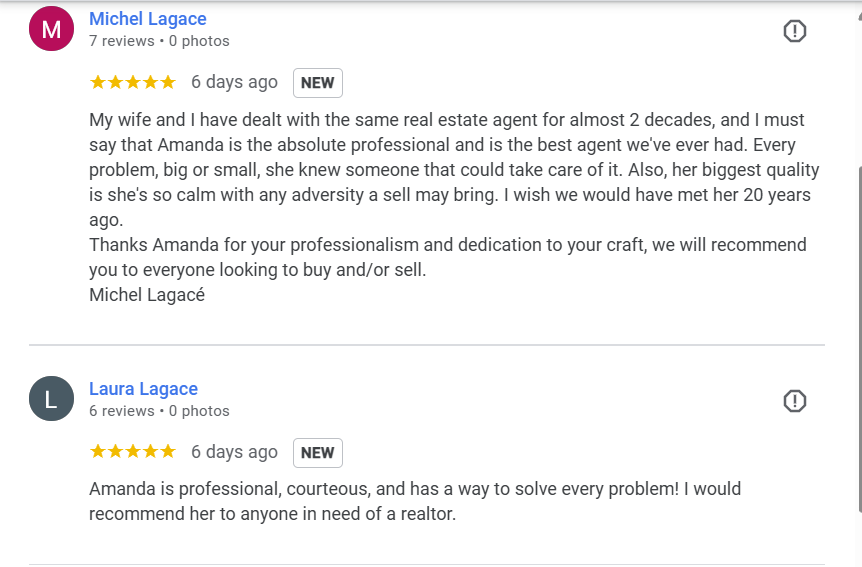Click Laura Lagace's gray L avatar
This screenshot has height=567, width=862.
tap(52, 399)
